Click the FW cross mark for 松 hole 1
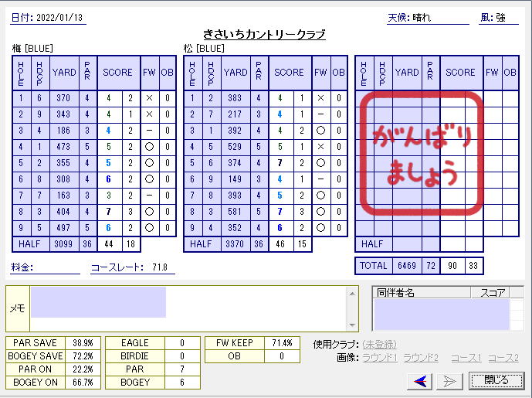Viewport: 532px width, 398px height. pos(320,98)
